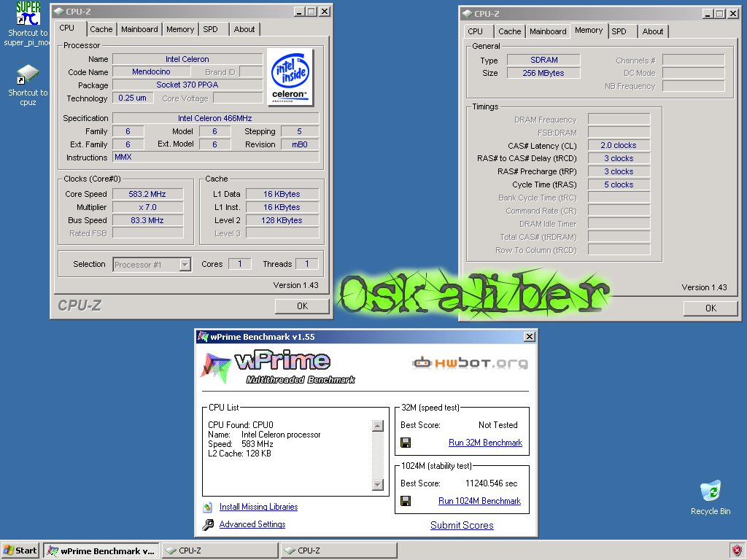This screenshot has width=747, height=560.
Task: Open Install Missing Libraries link
Action: (x=258, y=507)
